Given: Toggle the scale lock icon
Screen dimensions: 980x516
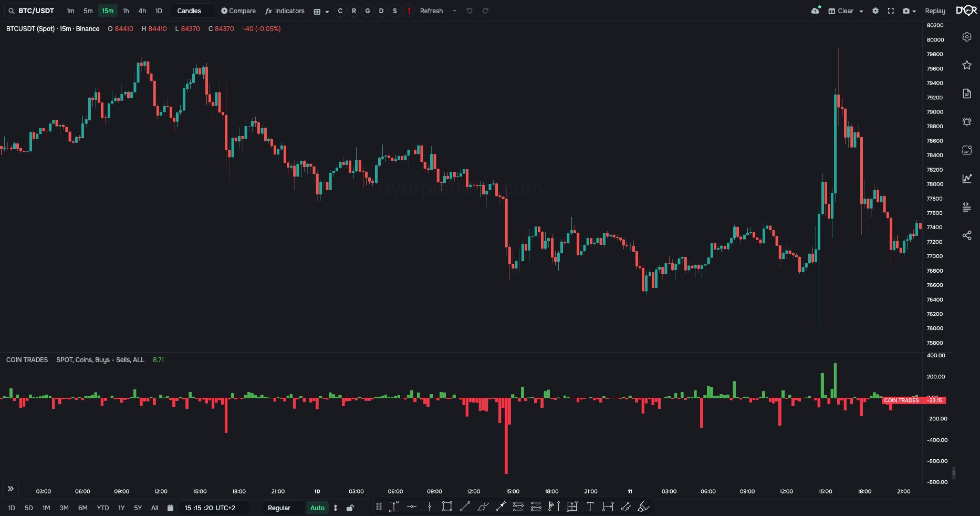Looking at the screenshot, I should 350,508.
